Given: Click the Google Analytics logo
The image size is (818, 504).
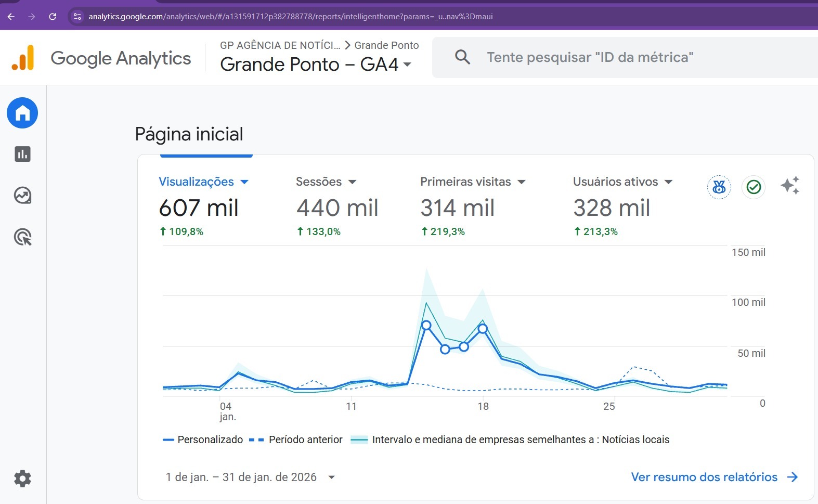Looking at the screenshot, I should [101, 58].
